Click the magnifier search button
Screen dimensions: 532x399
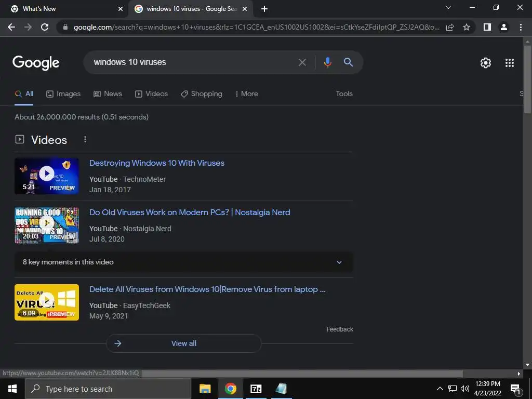[348, 62]
